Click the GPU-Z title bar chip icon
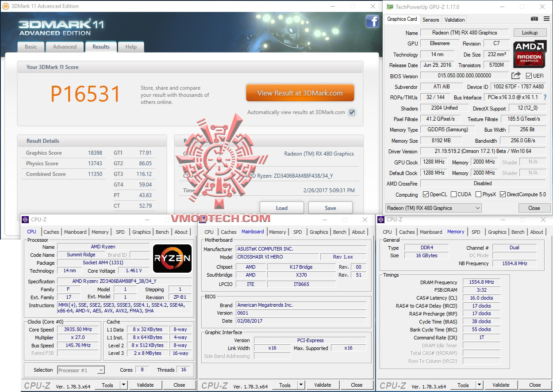This screenshot has width=553, height=392. point(389,7)
